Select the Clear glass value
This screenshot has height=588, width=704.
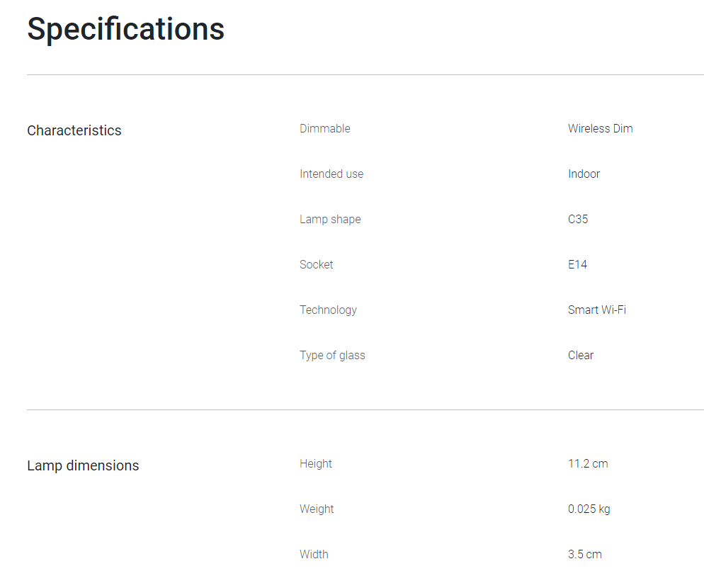(581, 355)
